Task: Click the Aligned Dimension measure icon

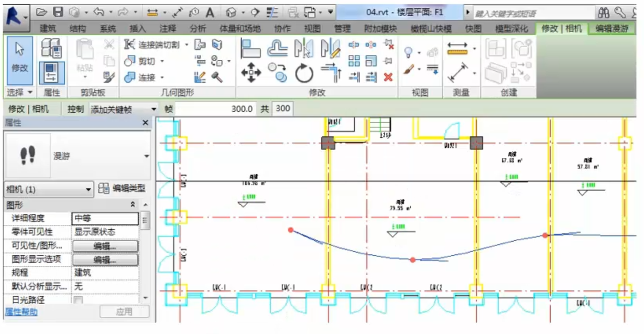Action: click(457, 73)
